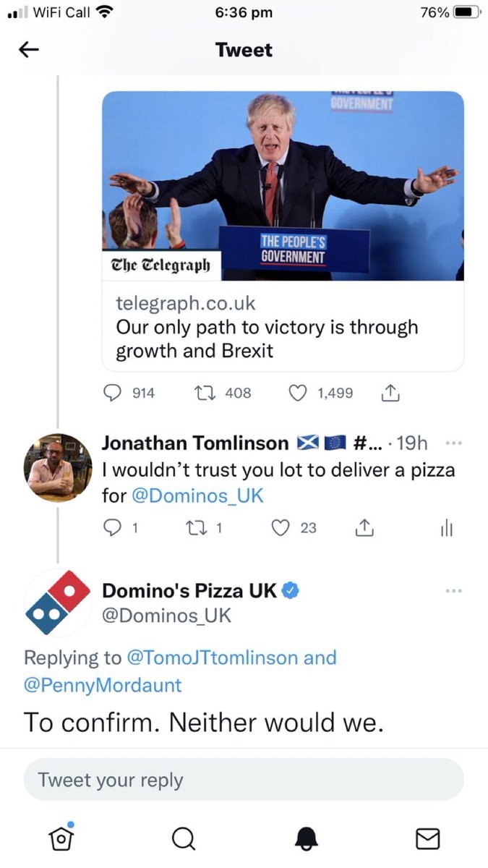This screenshot has height=868, width=488.
Task: Open replies on the Telegraph tweet (914)
Action: tap(129, 393)
